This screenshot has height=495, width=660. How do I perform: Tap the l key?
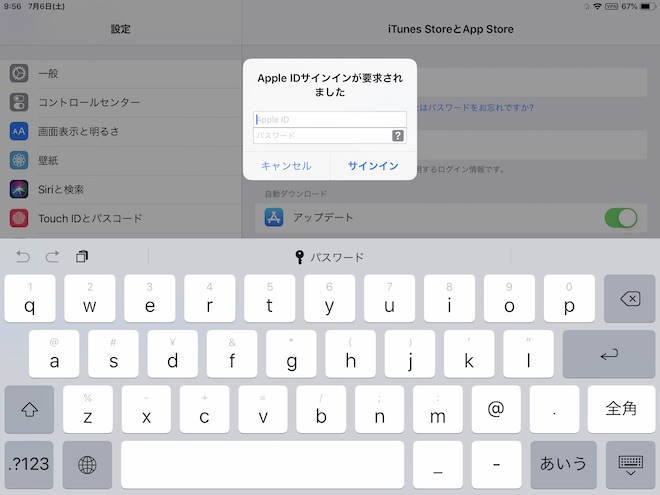(528, 354)
